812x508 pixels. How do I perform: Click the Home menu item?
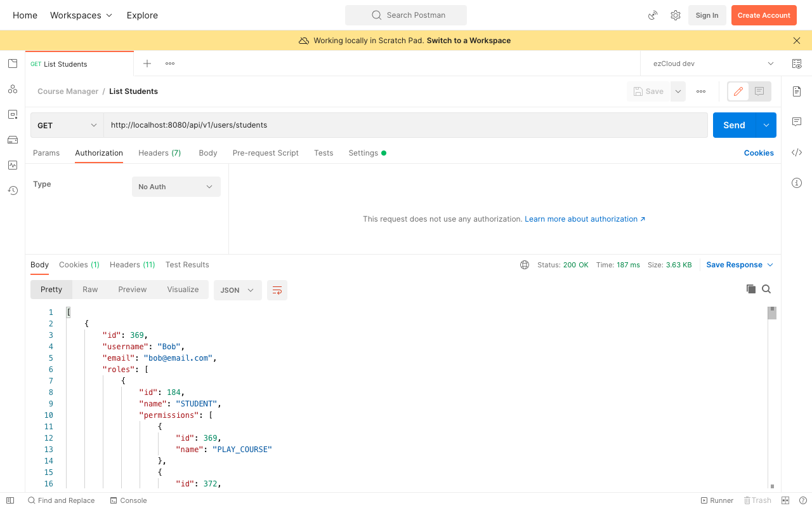click(x=25, y=15)
